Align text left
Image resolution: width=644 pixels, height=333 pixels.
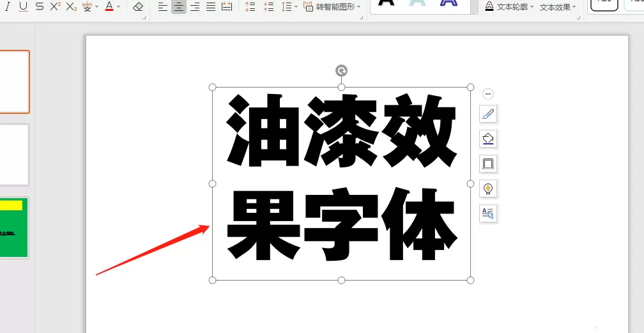coord(163,6)
